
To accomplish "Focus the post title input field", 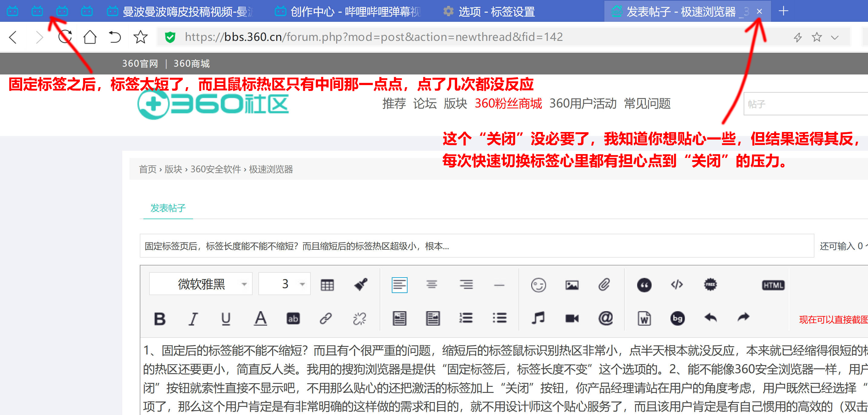I will (x=477, y=246).
